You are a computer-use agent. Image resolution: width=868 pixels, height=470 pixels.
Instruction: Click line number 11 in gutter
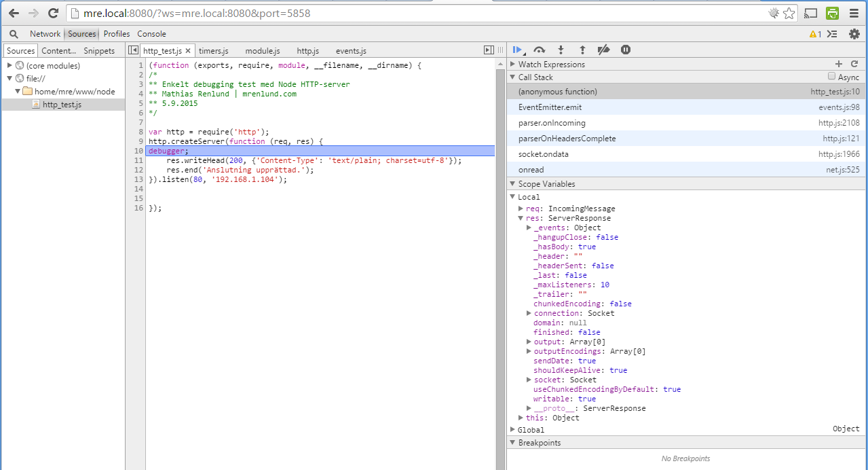[138, 160]
